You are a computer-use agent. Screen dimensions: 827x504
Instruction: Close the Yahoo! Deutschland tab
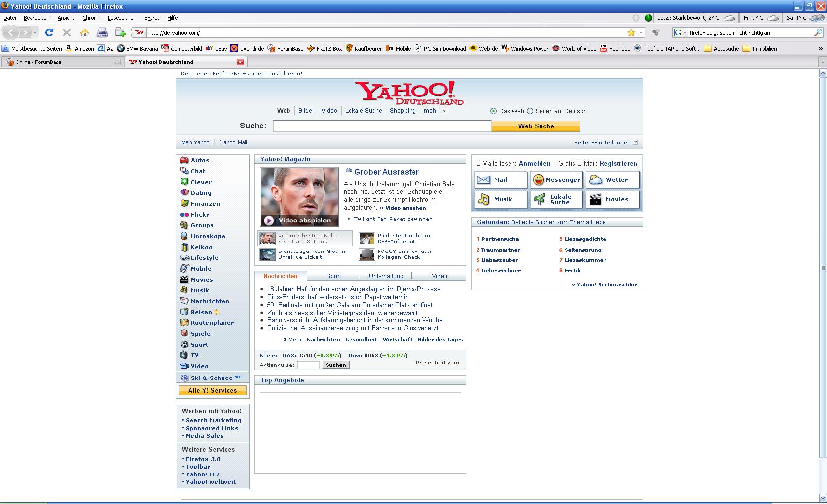(x=240, y=62)
